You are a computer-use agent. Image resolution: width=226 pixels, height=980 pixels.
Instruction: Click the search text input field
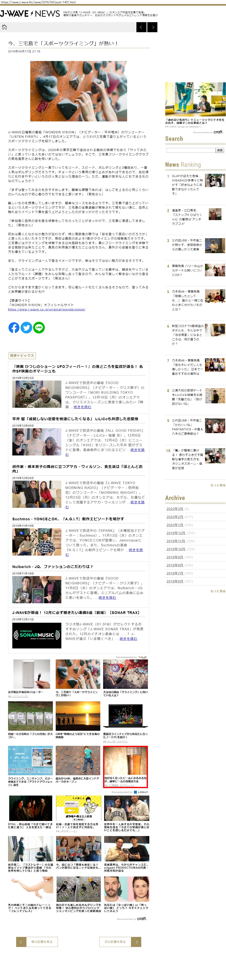click(x=190, y=150)
